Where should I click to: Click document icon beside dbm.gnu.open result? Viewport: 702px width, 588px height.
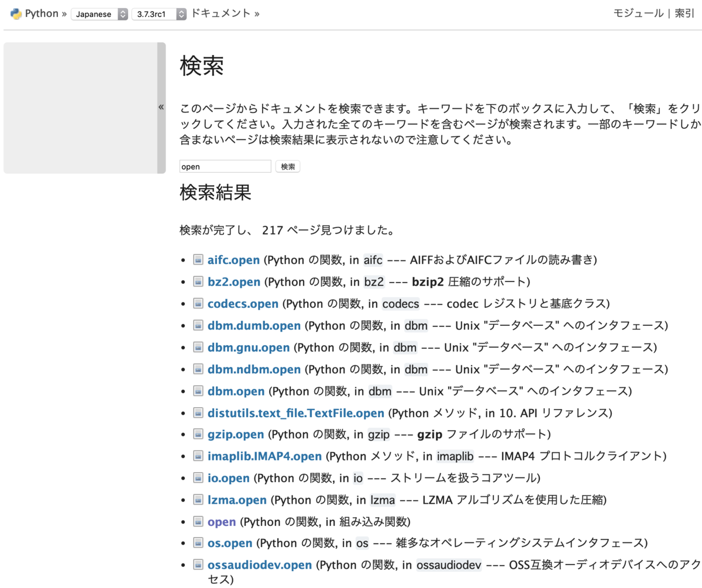click(198, 347)
